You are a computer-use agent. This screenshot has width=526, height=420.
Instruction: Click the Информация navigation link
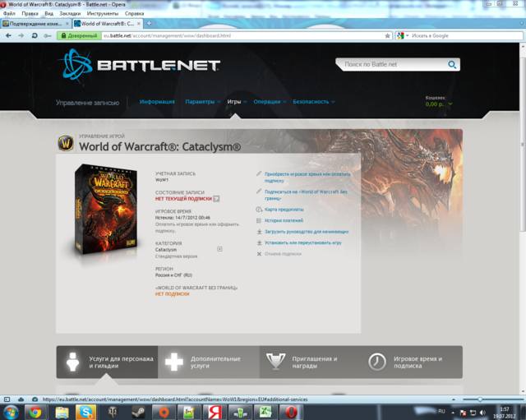pyautogui.click(x=157, y=102)
